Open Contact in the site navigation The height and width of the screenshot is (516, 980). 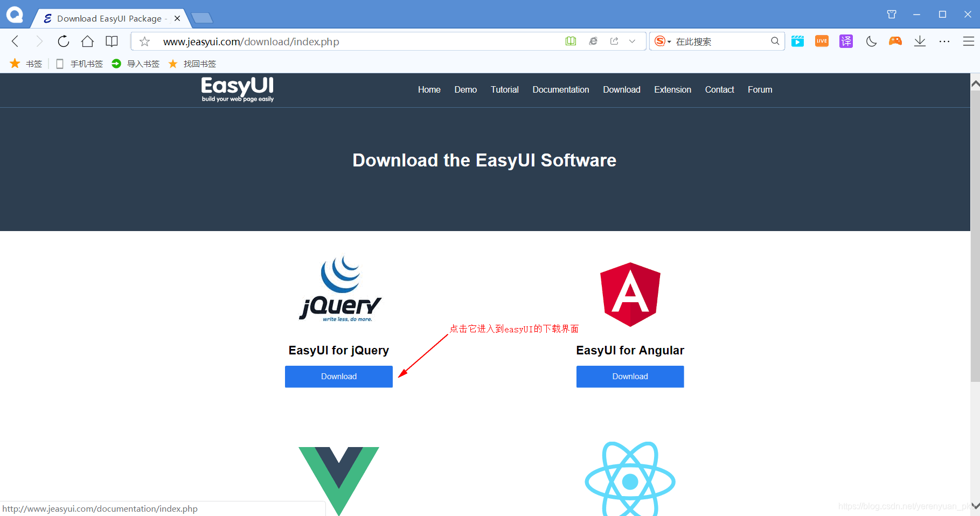[720, 89]
